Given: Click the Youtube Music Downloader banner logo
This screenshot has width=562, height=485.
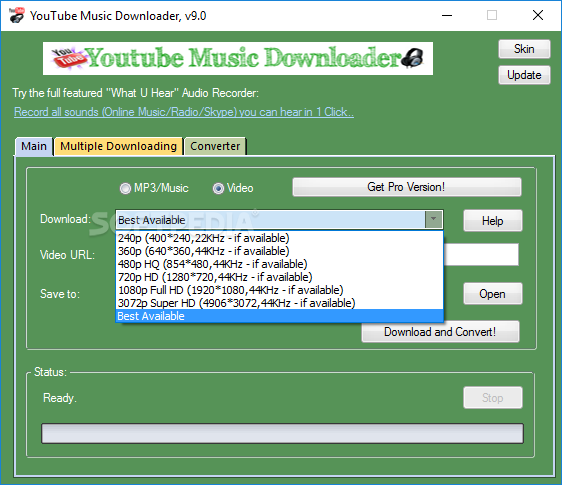Looking at the screenshot, I should coord(238,58).
